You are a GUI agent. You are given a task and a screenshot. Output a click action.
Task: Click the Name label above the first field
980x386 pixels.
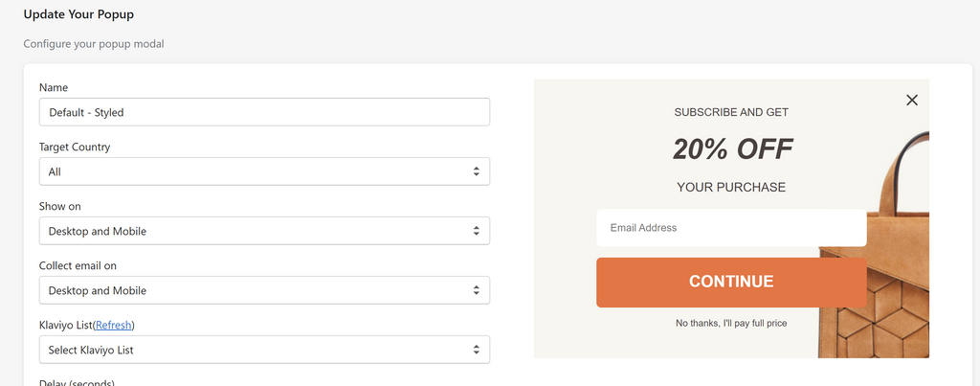tap(54, 87)
